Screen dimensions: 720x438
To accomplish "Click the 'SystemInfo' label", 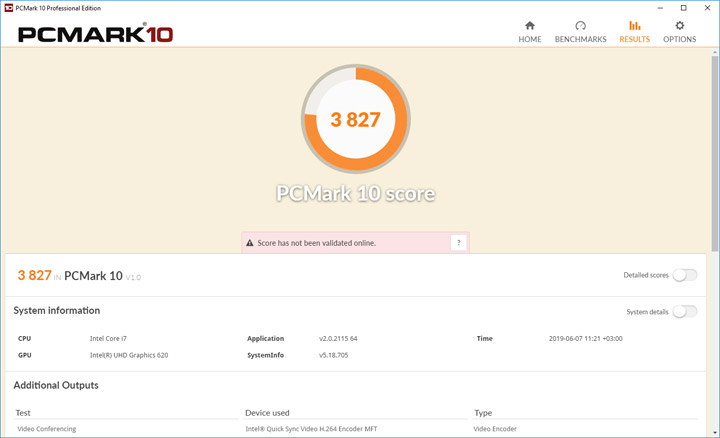I will click(x=265, y=355).
